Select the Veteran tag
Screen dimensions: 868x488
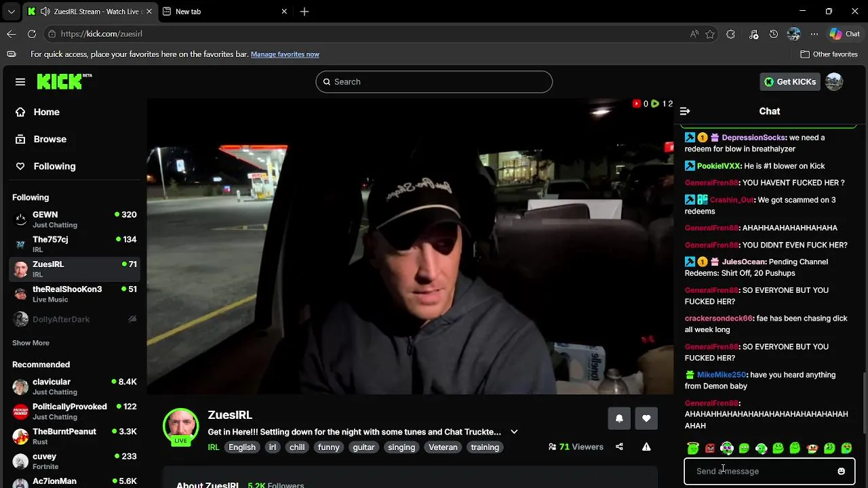coord(443,447)
